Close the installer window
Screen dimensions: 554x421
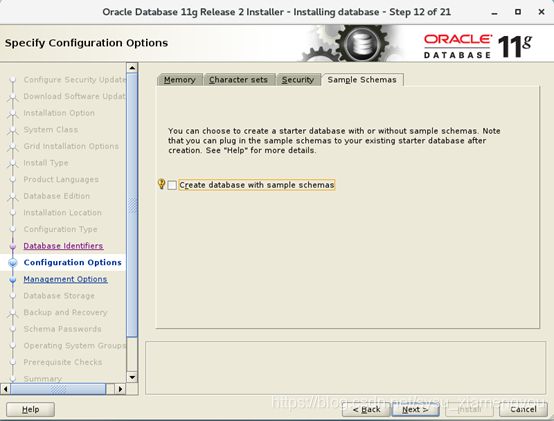tap(541, 12)
